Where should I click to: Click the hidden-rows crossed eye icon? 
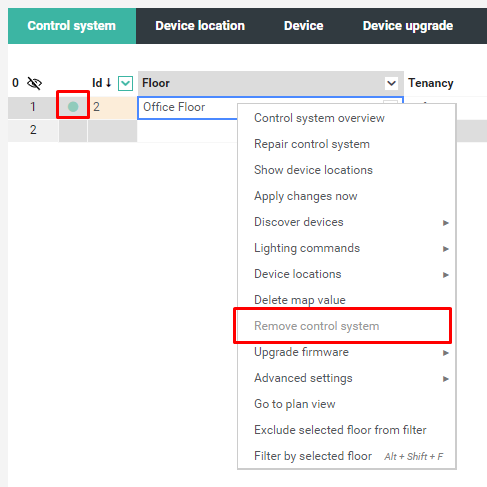34,83
